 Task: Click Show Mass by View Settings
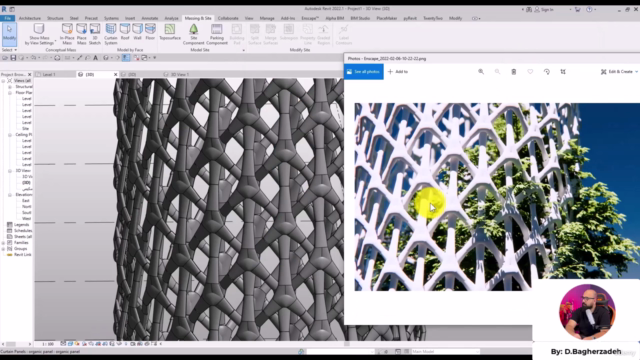pos(39,34)
